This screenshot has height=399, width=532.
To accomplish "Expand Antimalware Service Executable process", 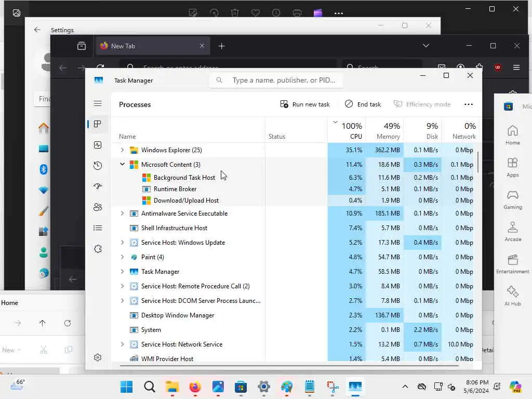I will point(122,213).
